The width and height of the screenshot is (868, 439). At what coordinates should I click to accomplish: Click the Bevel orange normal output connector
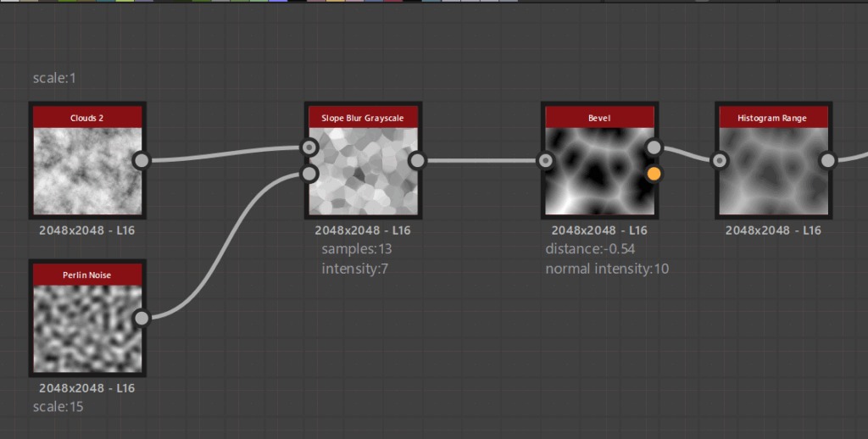pyautogui.click(x=654, y=174)
